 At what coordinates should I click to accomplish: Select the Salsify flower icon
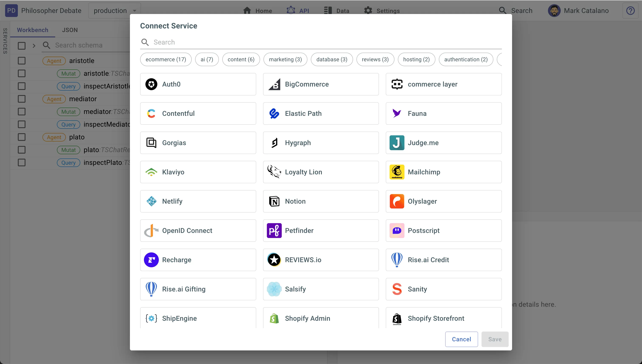click(274, 289)
